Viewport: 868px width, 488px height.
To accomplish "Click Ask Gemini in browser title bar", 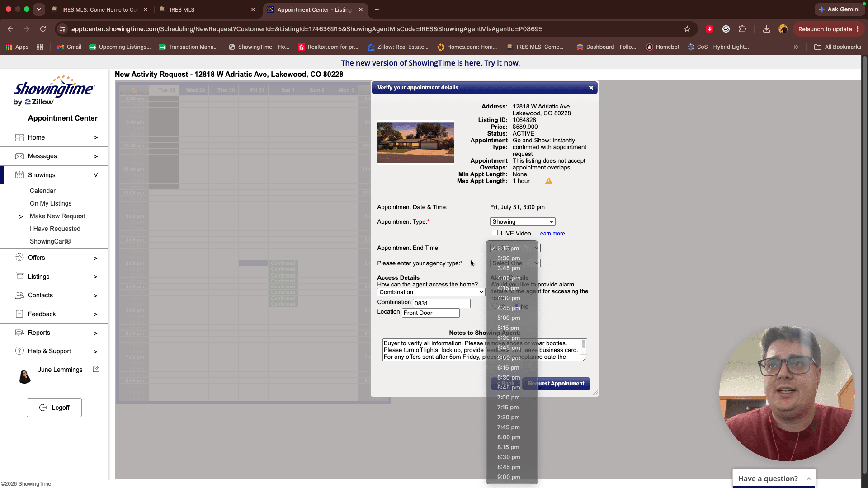I will (840, 9).
